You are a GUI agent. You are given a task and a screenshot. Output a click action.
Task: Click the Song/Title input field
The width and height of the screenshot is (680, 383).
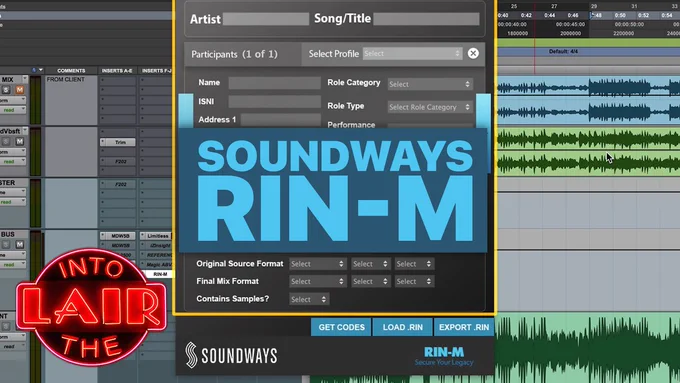tap(426, 19)
